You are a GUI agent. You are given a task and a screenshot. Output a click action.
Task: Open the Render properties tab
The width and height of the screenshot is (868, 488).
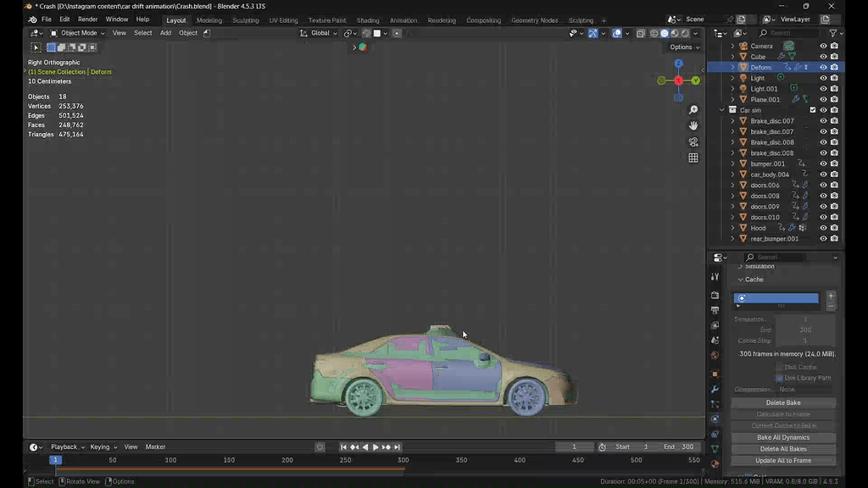click(715, 295)
